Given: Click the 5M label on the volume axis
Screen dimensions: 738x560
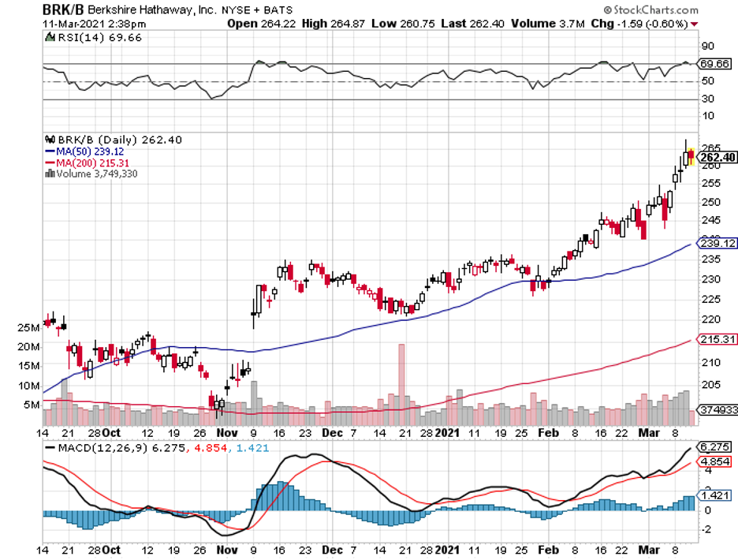Looking at the screenshot, I should [32, 405].
